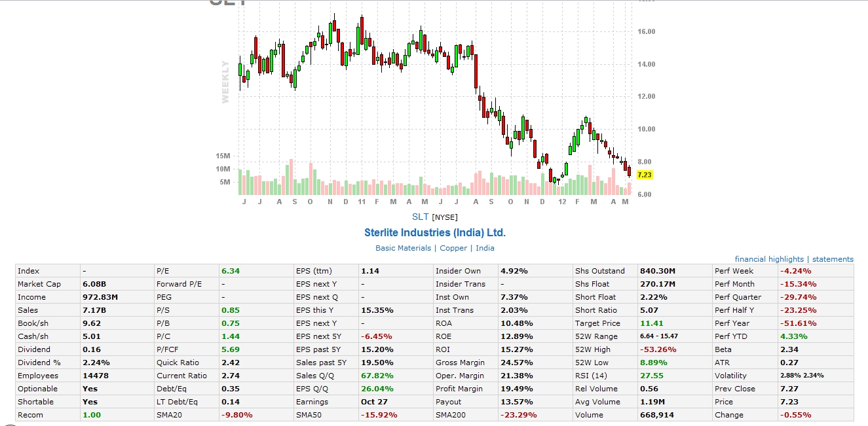Select the Recom value 1.00
This screenshot has width=868, height=426.
(92, 415)
